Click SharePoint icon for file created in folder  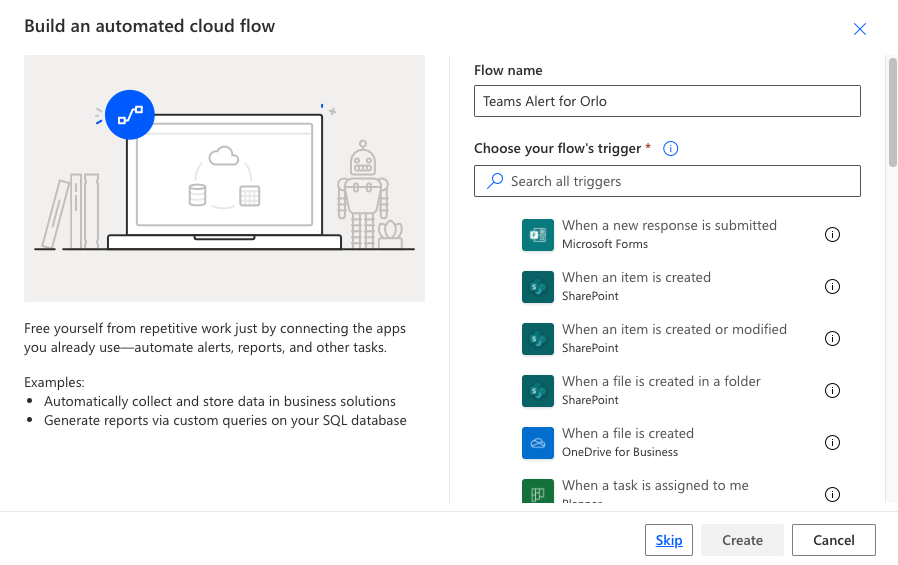pos(538,391)
